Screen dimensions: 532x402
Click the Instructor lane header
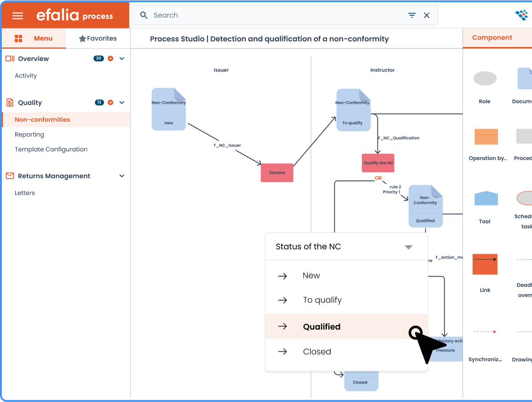pyautogui.click(x=382, y=70)
